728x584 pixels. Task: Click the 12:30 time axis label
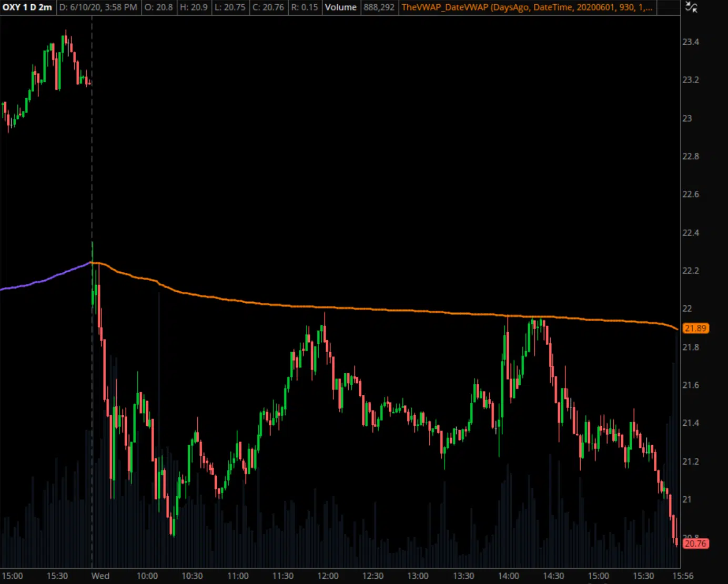[x=373, y=576]
